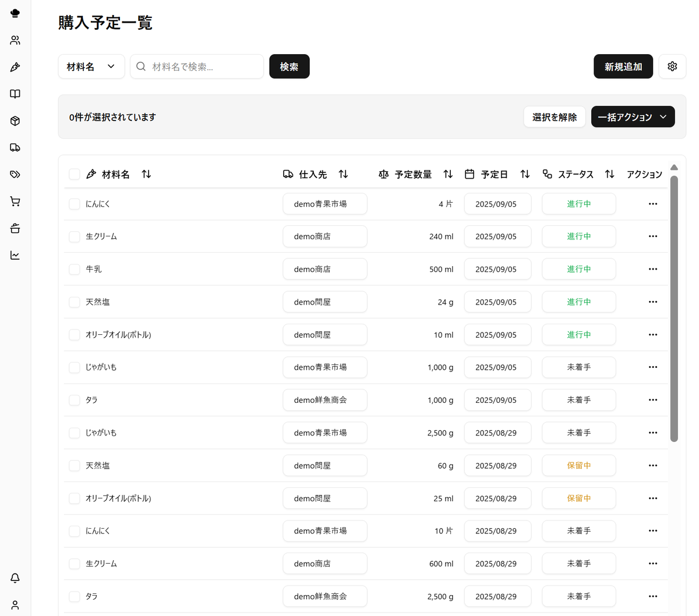Open actions menu for 牛乳 row
Image resolution: width=699 pixels, height=616 pixels.
click(x=652, y=269)
